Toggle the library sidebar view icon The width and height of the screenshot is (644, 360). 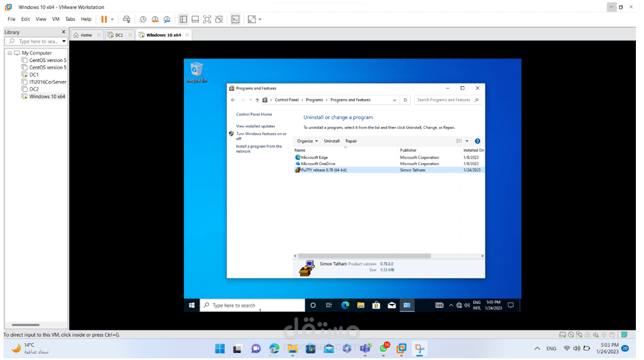[183, 19]
